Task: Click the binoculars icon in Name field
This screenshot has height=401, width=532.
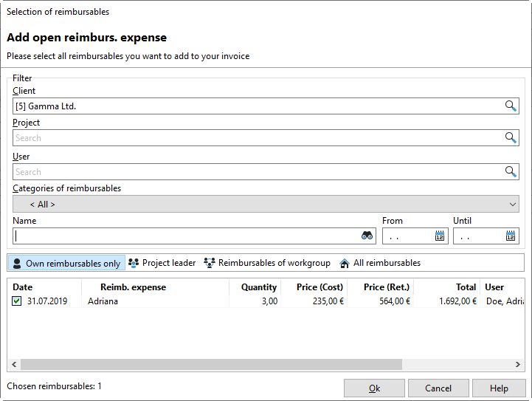Action: pos(367,236)
